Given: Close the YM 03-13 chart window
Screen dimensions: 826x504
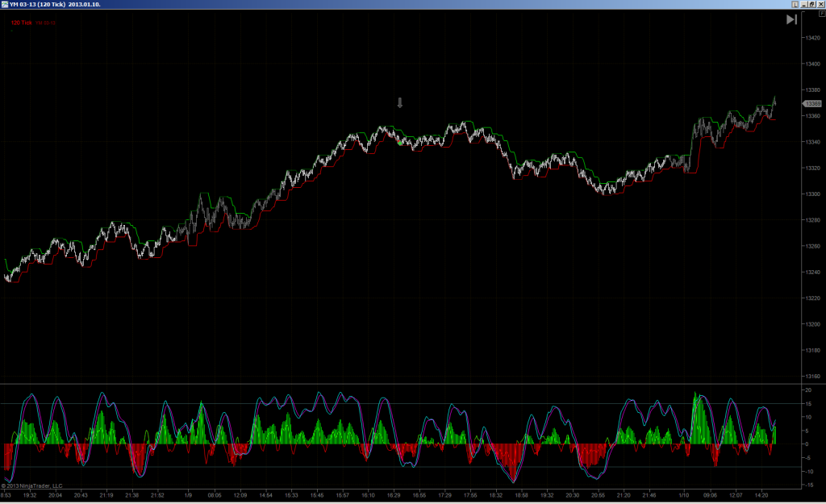Looking at the screenshot, I should click(820, 4).
